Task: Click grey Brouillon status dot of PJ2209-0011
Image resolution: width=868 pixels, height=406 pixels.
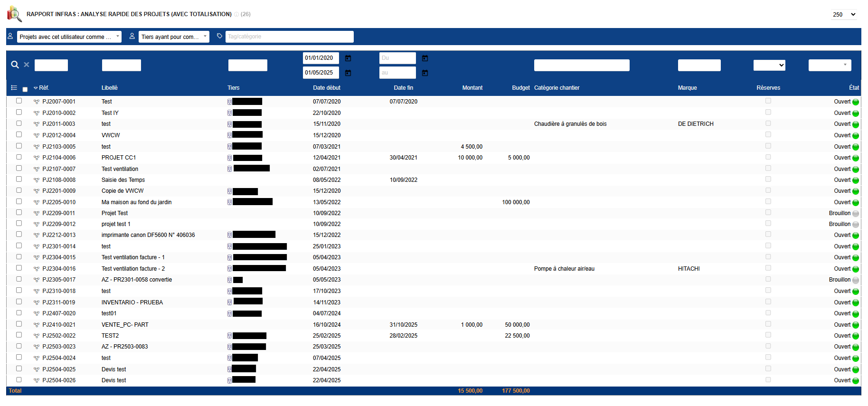Action: click(x=856, y=214)
